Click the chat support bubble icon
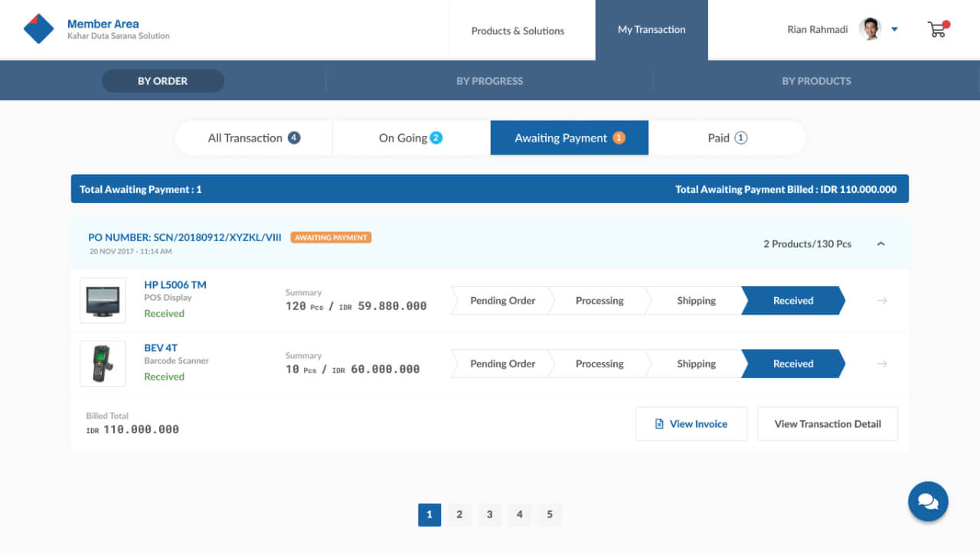 [x=928, y=501]
